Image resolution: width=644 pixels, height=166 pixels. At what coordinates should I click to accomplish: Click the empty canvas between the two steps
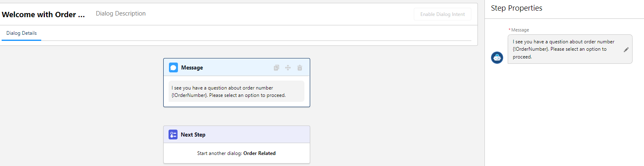[x=237, y=117]
